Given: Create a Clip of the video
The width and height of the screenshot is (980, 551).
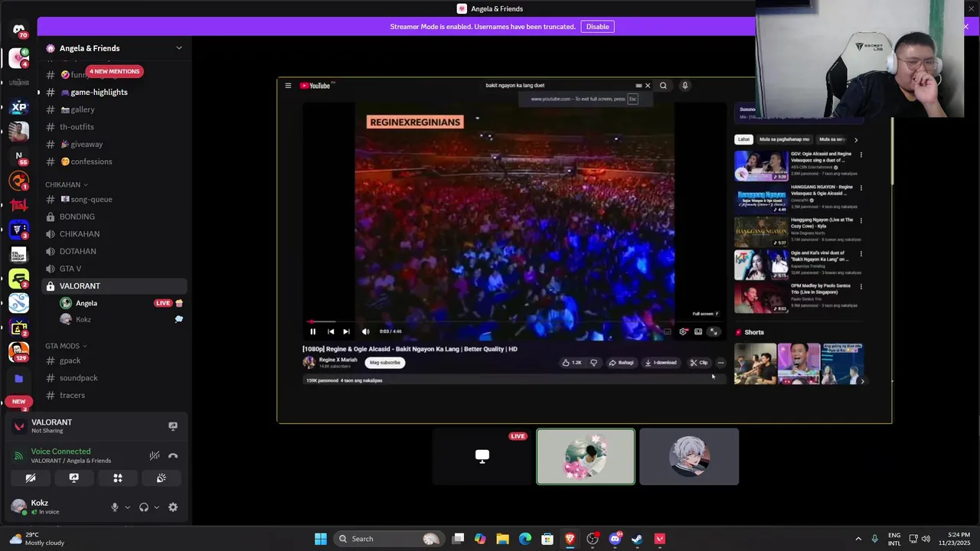Looking at the screenshot, I should (x=699, y=363).
